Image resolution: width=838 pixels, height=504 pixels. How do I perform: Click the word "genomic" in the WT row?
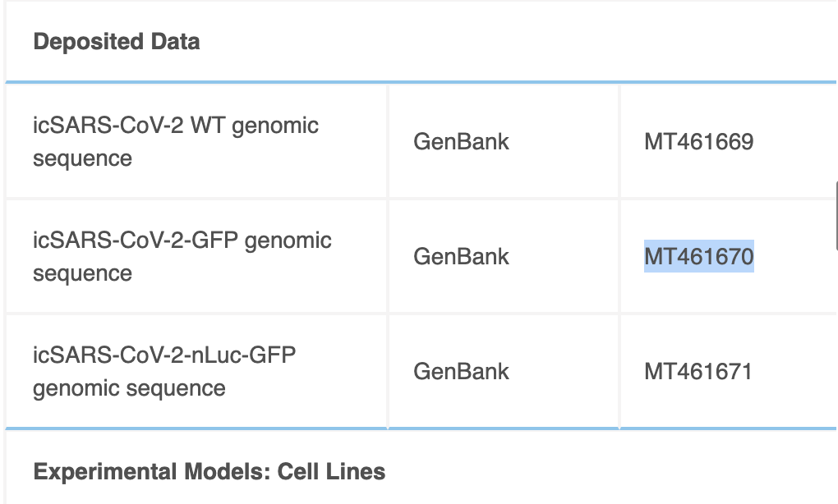(x=275, y=126)
